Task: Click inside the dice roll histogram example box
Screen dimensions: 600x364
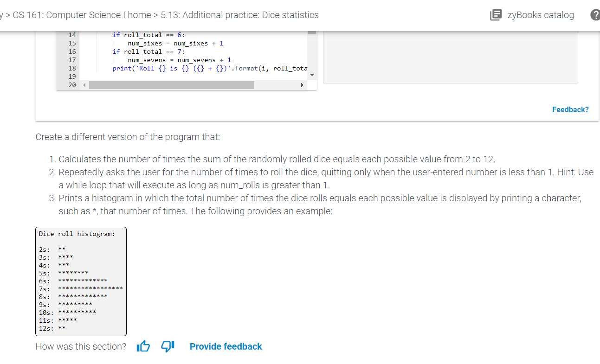Action: (x=81, y=281)
